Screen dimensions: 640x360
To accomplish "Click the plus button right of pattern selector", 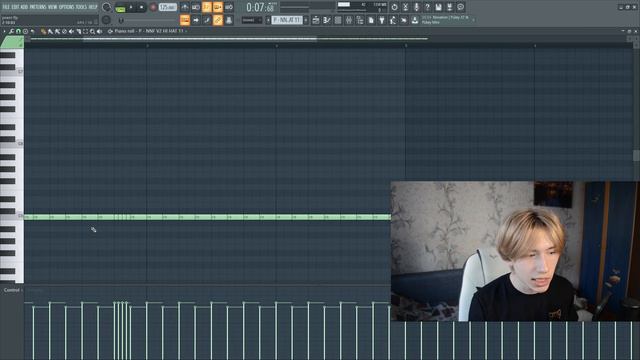I will [x=306, y=20].
